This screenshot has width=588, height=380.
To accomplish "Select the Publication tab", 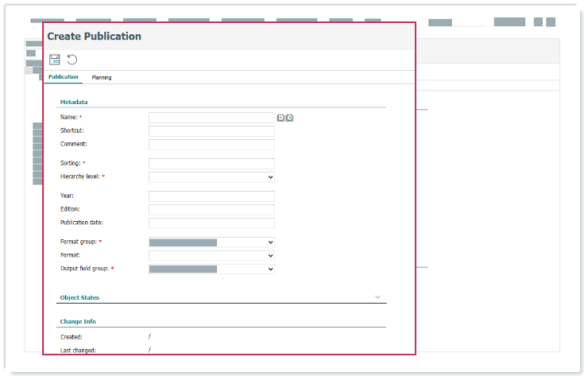I will click(x=64, y=77).
